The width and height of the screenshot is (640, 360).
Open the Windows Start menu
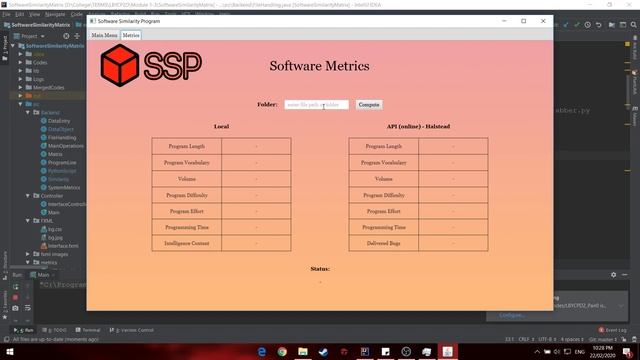coord(10,351)
